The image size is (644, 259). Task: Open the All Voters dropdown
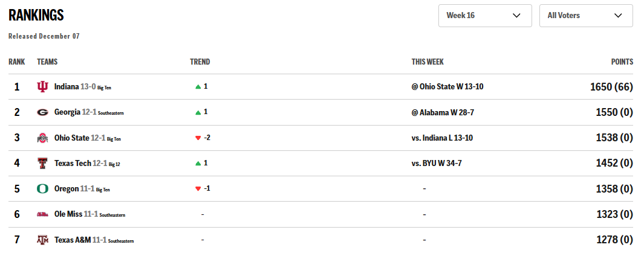tap(585, 16)
